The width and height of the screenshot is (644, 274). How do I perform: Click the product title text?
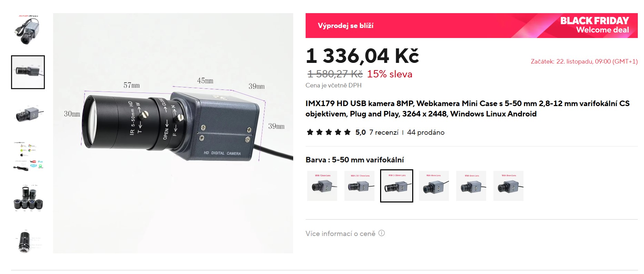point(467,108)
